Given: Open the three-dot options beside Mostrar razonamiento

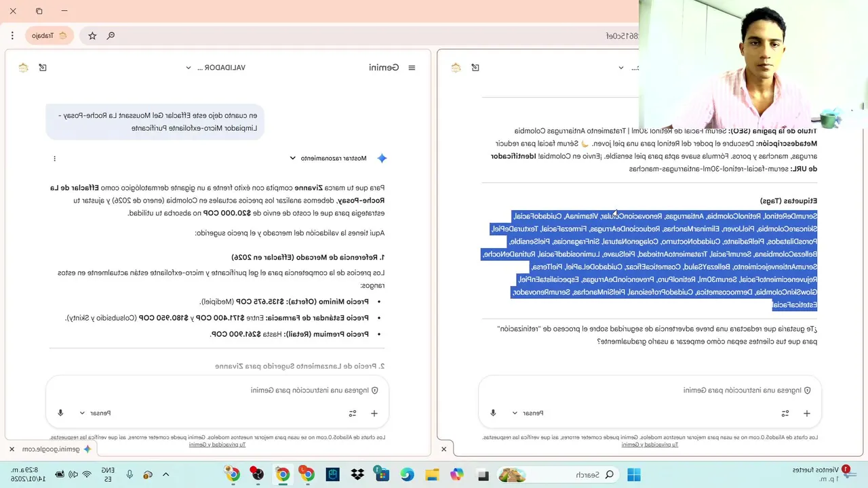Looking at the screenshot, I should (x=55, y=159).
